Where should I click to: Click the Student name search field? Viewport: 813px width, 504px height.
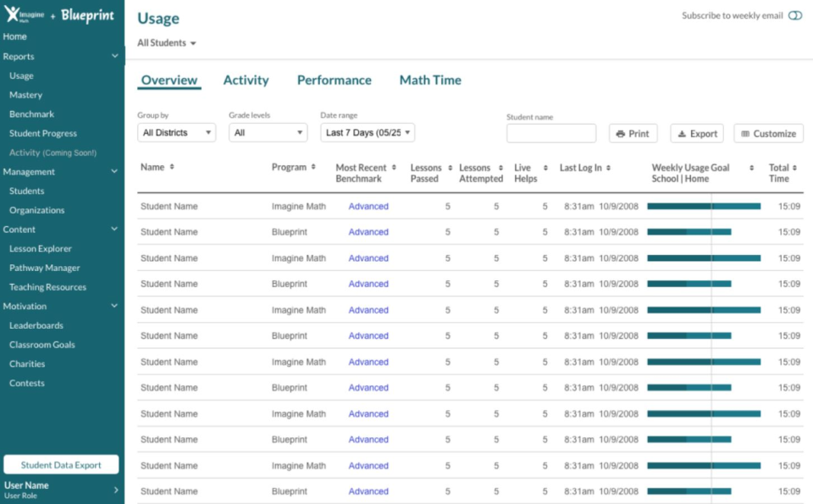[550, 133]
